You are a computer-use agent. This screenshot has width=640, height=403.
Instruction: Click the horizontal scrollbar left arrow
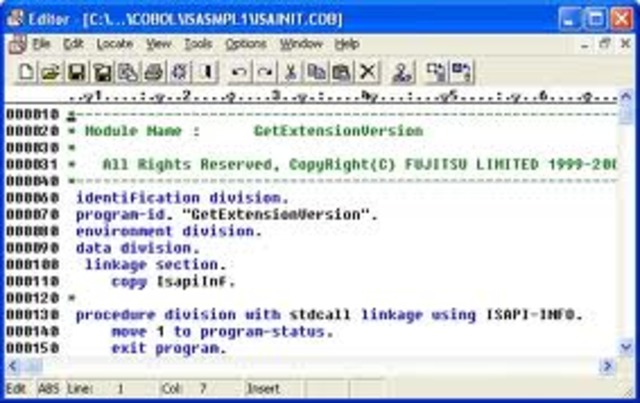13,366
